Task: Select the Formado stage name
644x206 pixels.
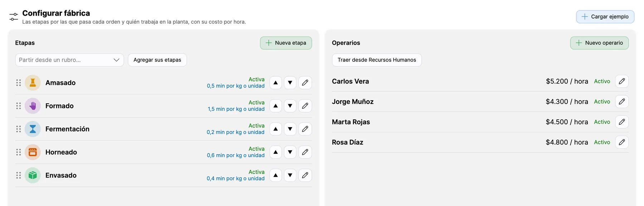Action: pyautogui.click(x=59, y=106)
